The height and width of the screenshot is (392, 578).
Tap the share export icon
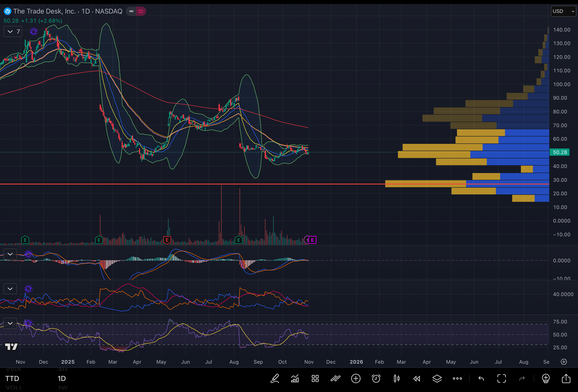pyautogui.click(x=566, y=379)
